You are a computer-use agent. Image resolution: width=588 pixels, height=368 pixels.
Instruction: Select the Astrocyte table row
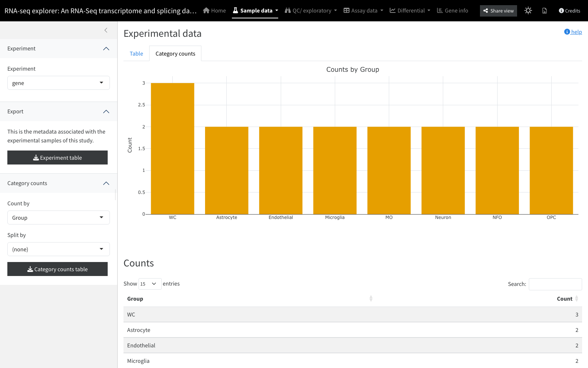tap(353, 330)
